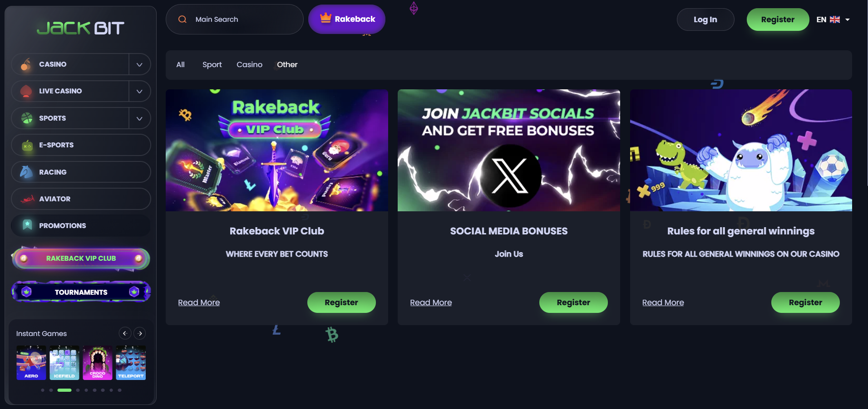Select the Sport promotions tab

coord(212,65)
